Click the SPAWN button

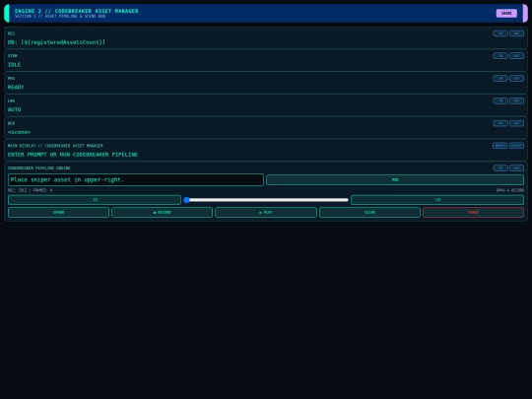click(58, 213)
